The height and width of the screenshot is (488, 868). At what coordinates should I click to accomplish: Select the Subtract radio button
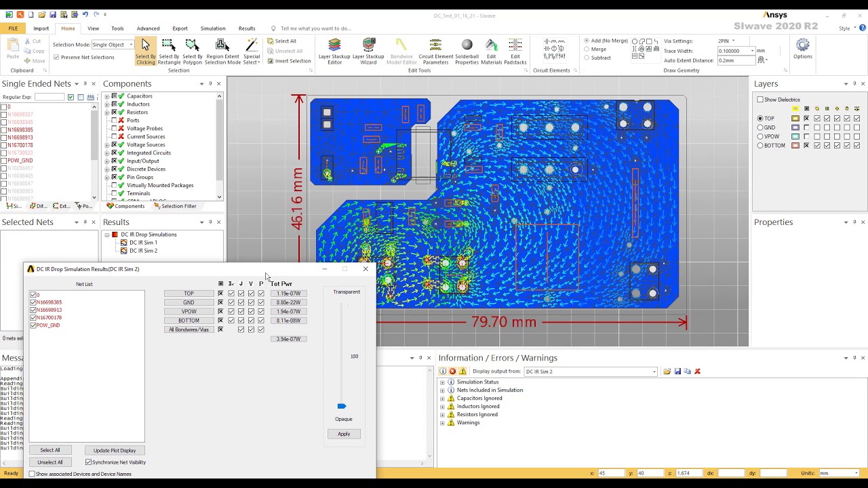587,58
